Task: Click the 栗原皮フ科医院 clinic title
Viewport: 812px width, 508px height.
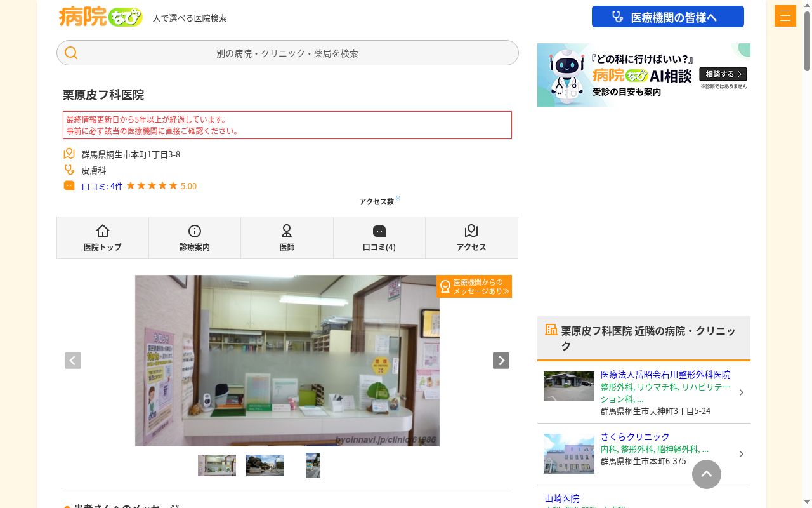Action: [x=103, y=95]
